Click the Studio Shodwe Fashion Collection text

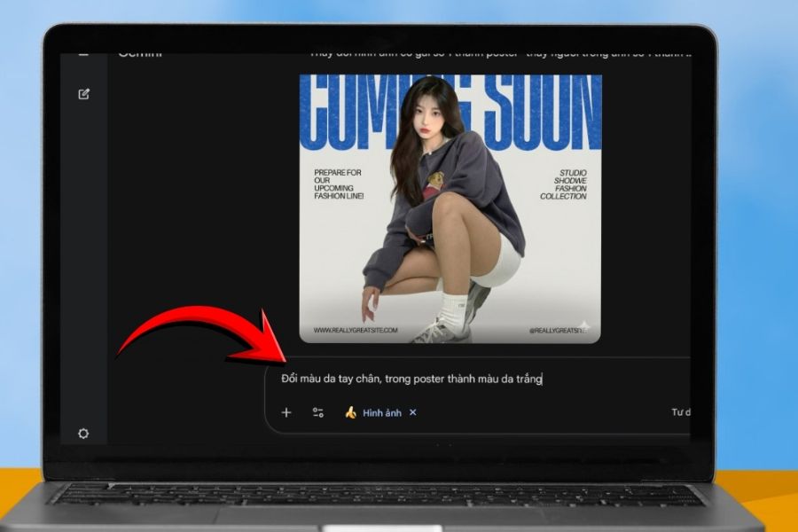point(564,184)
